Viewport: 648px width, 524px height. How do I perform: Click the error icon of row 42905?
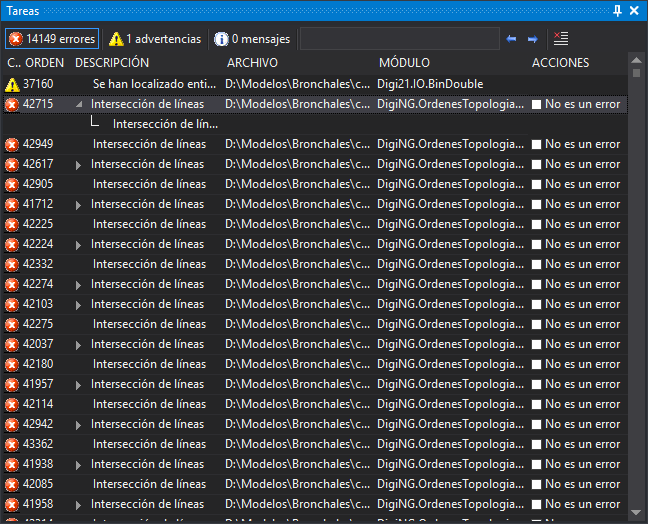[x=12, y=185]
